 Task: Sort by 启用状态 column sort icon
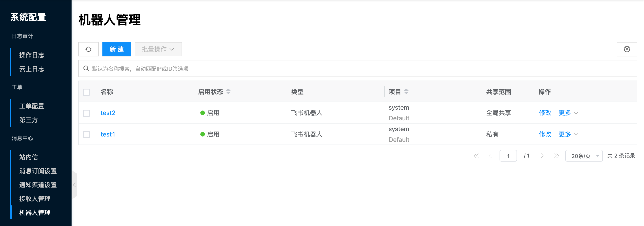(228, 92)
